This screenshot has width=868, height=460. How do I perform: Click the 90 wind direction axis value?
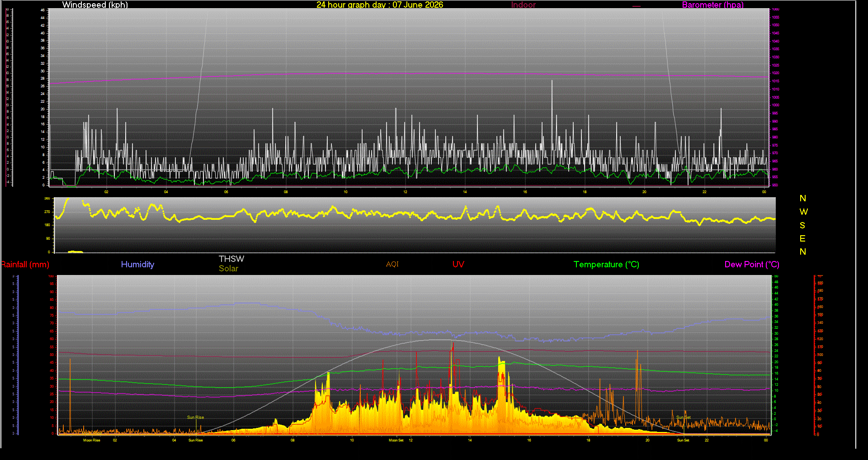click(x=48, y=238)
